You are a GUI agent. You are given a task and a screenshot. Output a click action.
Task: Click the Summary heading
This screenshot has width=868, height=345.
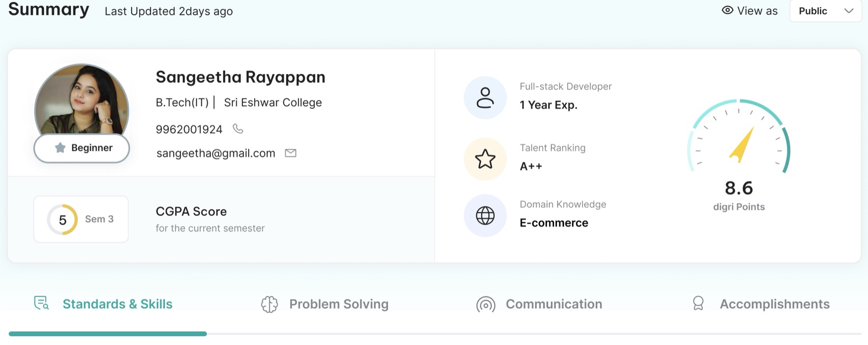click(x=49, y=9)
